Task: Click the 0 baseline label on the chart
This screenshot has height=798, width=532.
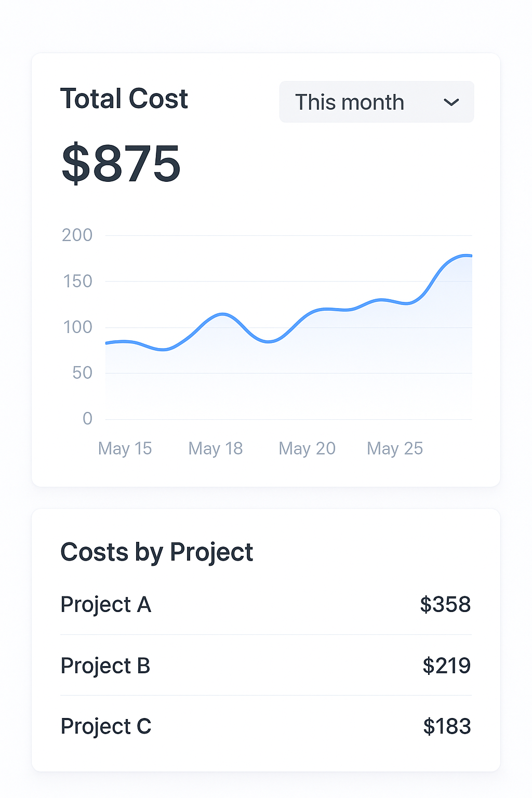Action: pyautogui.click(x=87, y=419)
